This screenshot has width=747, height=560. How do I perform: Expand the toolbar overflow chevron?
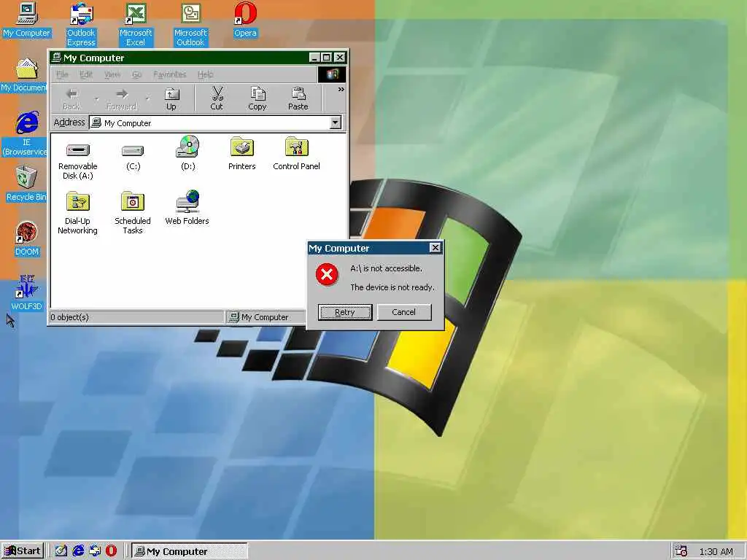coord(341,90)
